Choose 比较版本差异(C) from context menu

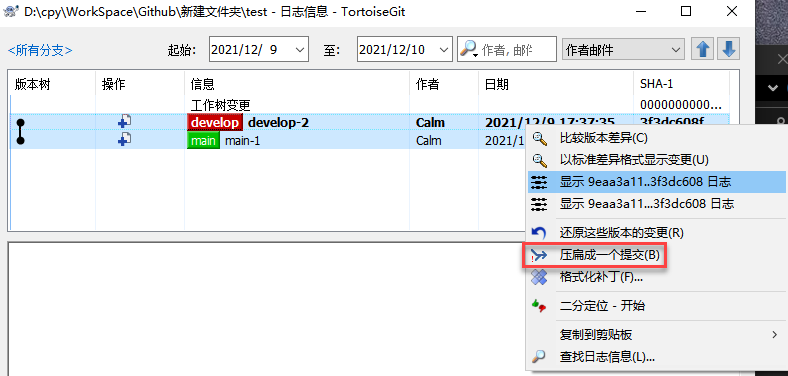(x=656, y=138)
